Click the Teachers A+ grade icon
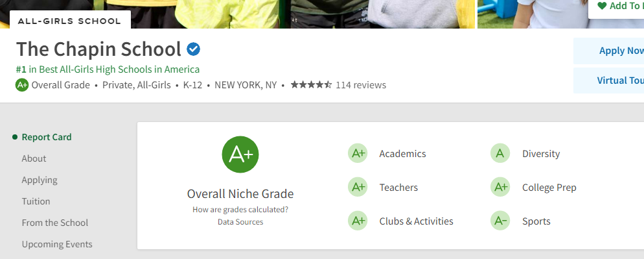The height and width of the screenshot is (259, 644). (x=358, y=188)
